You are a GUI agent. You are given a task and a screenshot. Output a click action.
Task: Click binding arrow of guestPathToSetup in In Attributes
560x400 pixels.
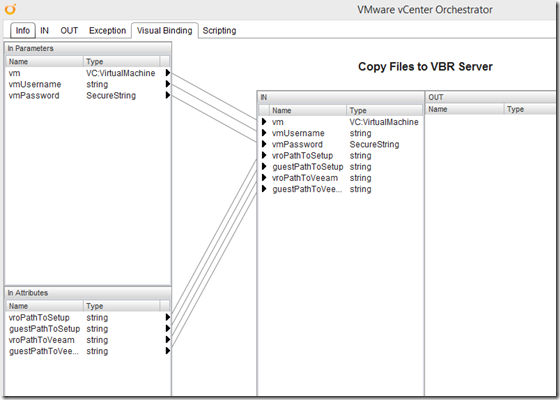click(x=168, y=329)
